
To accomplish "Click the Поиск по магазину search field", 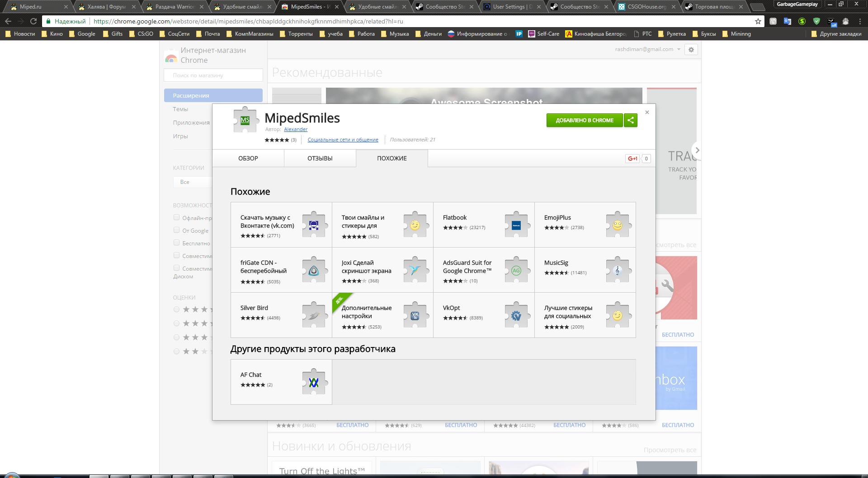I will tap(213, 75).
